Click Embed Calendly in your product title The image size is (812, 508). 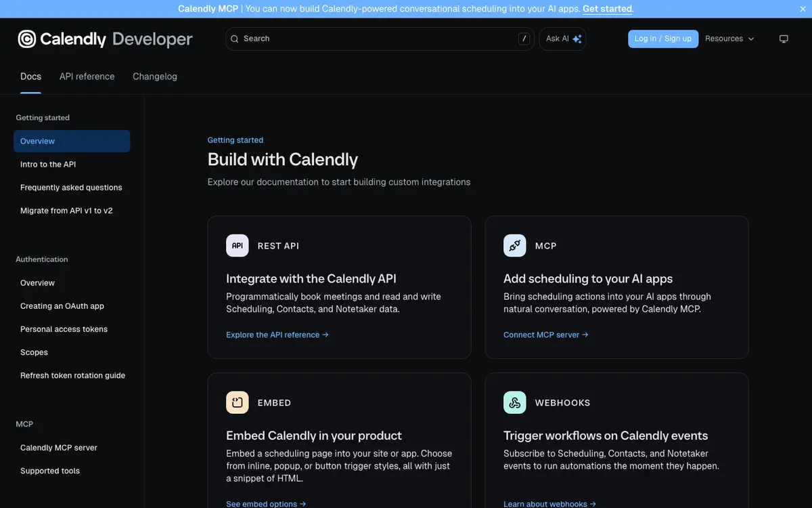click(x=314, y=436)
